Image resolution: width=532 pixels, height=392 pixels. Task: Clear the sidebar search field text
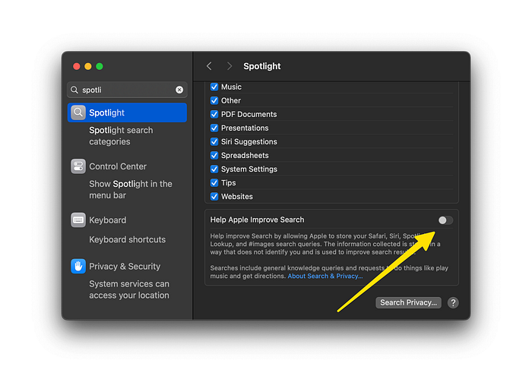tap(179, 90)
